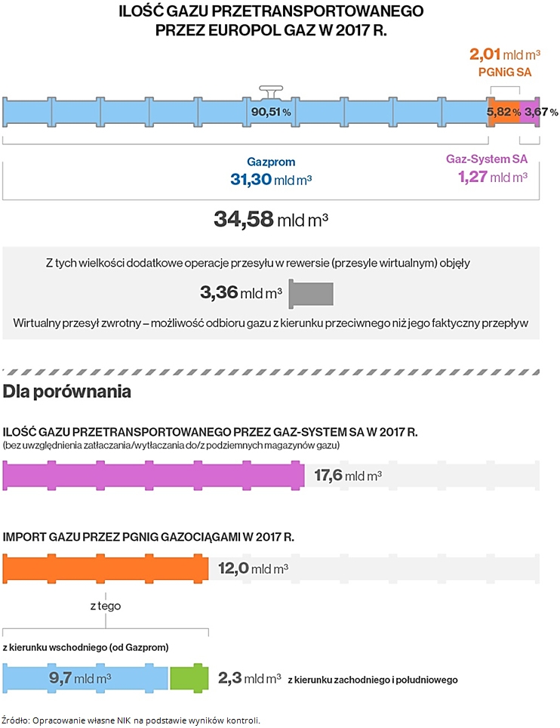Image resolution: width=560 pixels, height=728 pixels.
Task: Click the PGNiG SA label in orange
Action: (x=501, y=72)
